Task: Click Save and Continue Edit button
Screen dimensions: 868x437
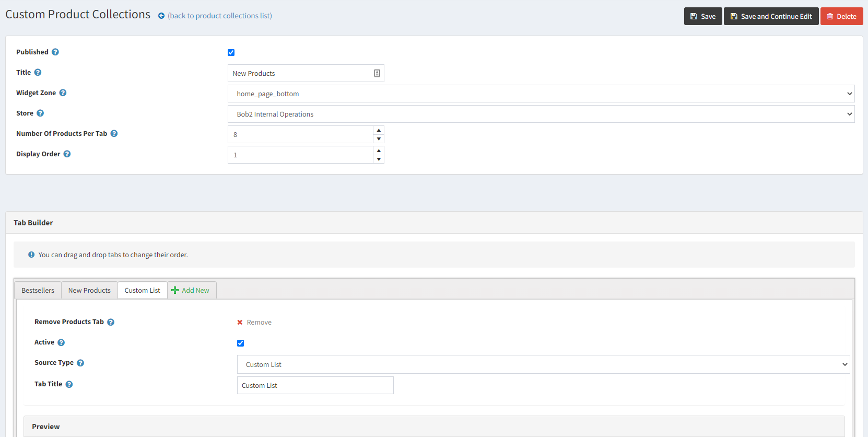Action: [771, 17]
